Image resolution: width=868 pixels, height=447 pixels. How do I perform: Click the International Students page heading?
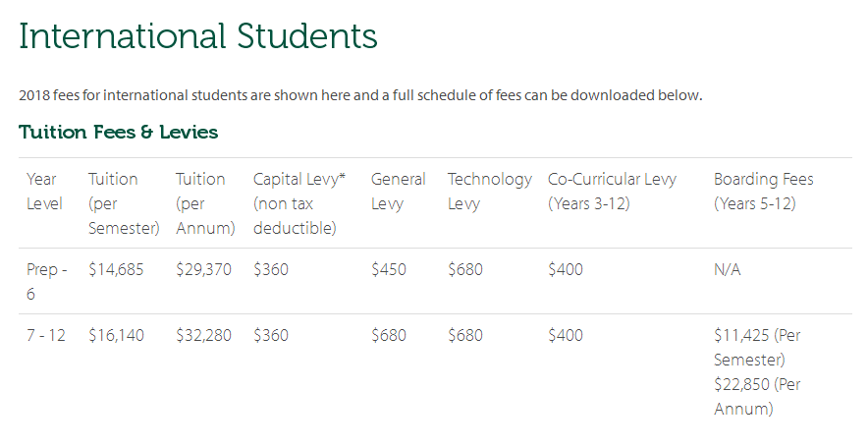[197, 36]
